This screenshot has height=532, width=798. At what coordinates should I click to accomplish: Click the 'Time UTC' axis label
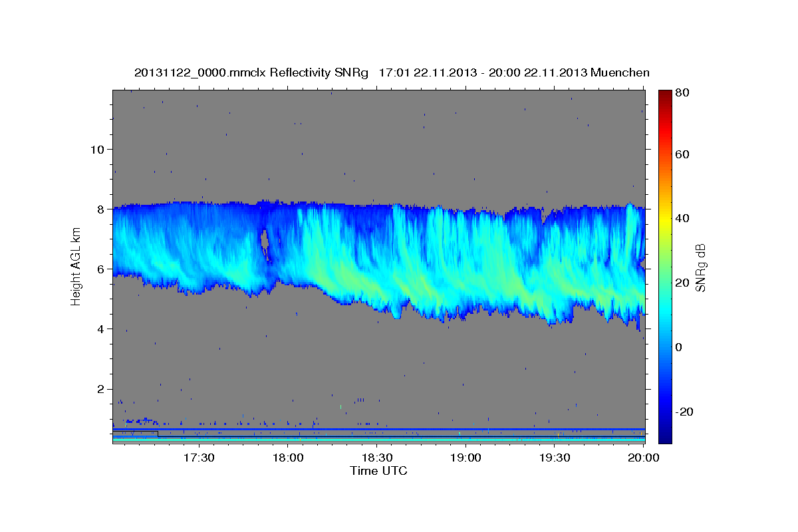pos(378,471)
